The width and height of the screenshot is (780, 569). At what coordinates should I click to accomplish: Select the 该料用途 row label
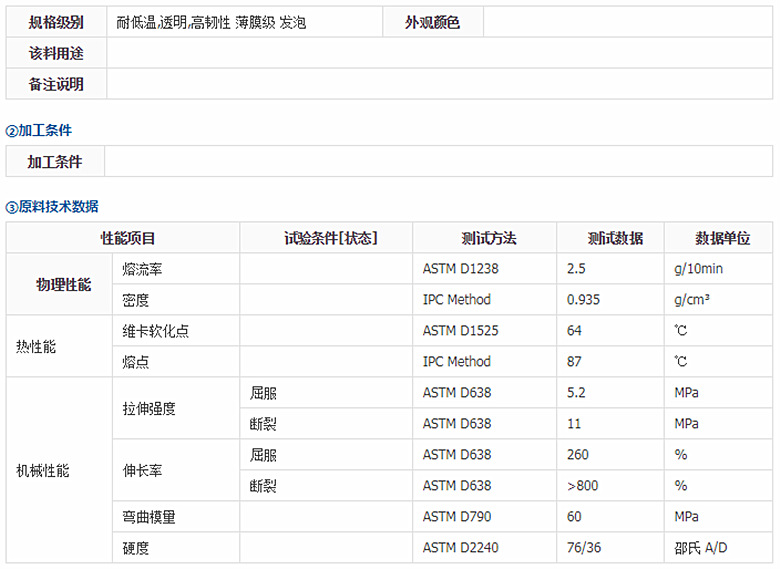[x=56, y=53]
